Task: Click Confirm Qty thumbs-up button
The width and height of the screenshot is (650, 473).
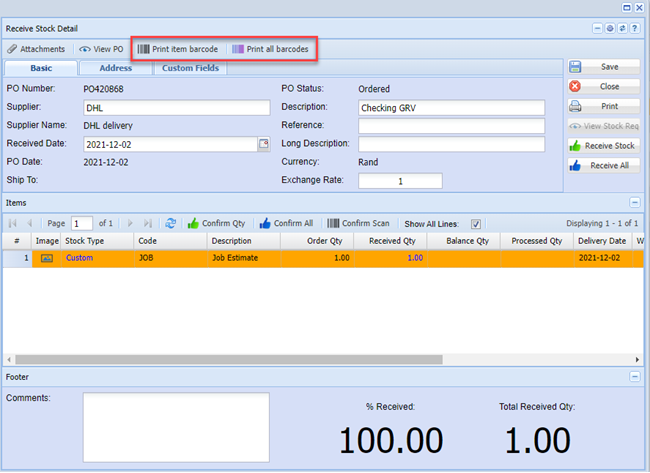Action: point(217,223)
